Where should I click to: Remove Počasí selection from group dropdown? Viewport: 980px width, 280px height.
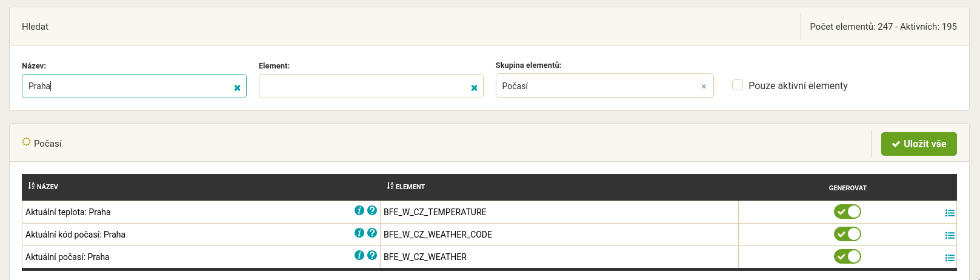[x=704, y=87]
